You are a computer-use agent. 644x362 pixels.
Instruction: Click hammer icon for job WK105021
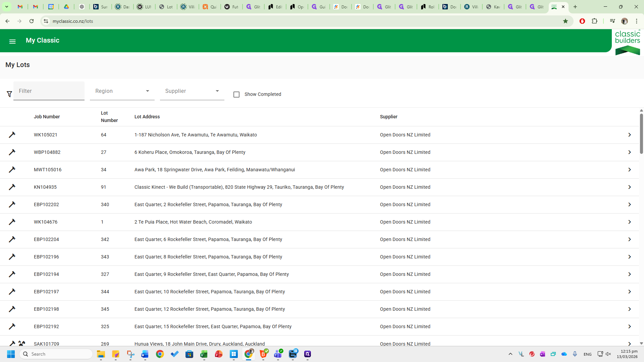click(x=12, y=135)
